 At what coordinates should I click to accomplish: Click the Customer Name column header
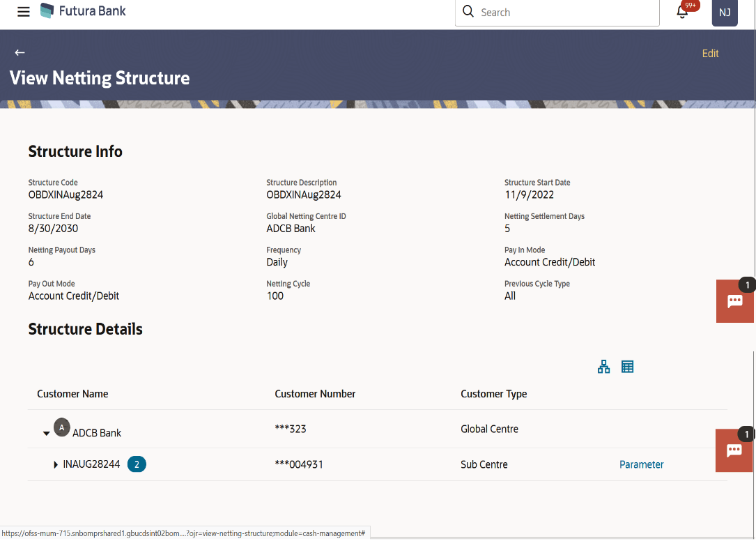click(x=72, y=394)
